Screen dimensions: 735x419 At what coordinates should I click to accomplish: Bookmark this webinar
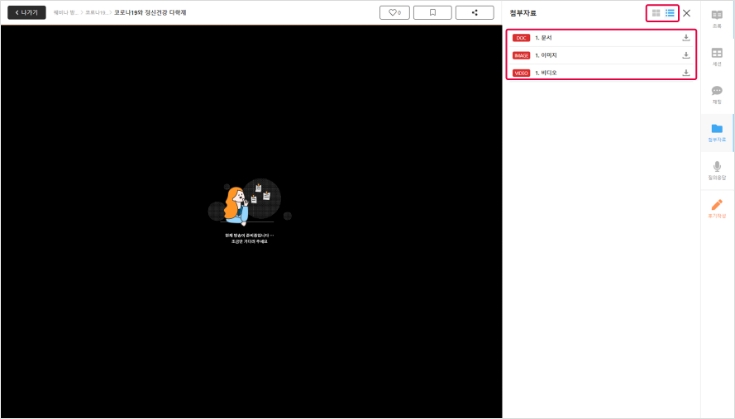(x=433, y=13)
